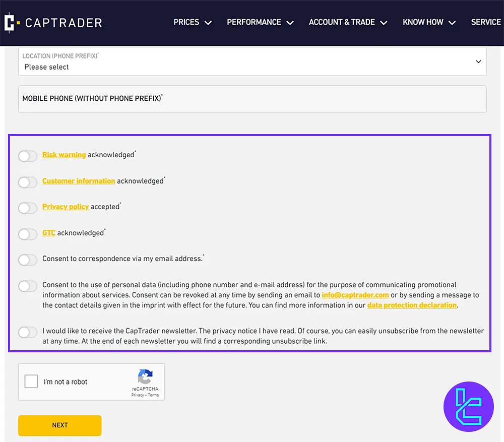Expand Account & Trade menu chevron
The height and width of the screenshot is (442, 504).
pyautogui.click(x=384, y=23)
